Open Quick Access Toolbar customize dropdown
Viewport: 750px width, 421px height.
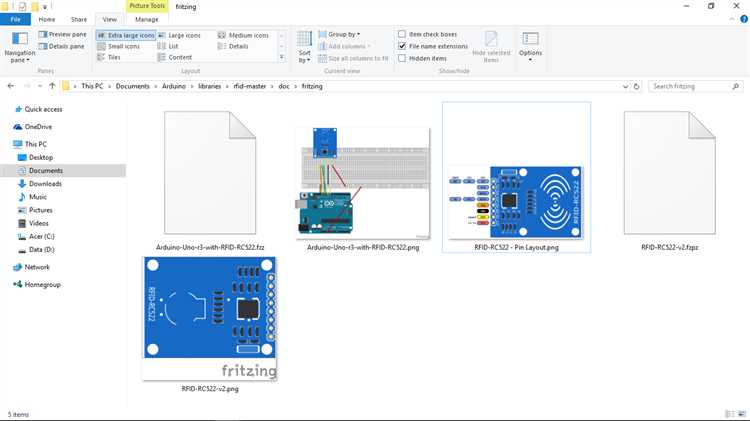click(x=45, y=7)
